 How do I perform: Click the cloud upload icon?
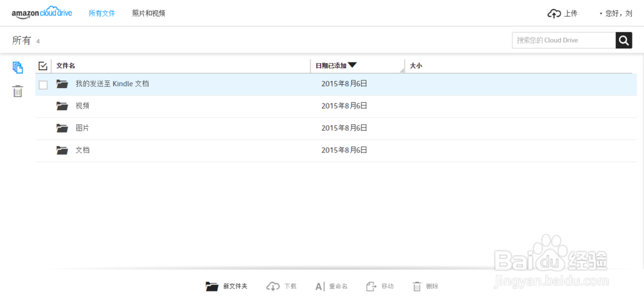tap(554, 14)
